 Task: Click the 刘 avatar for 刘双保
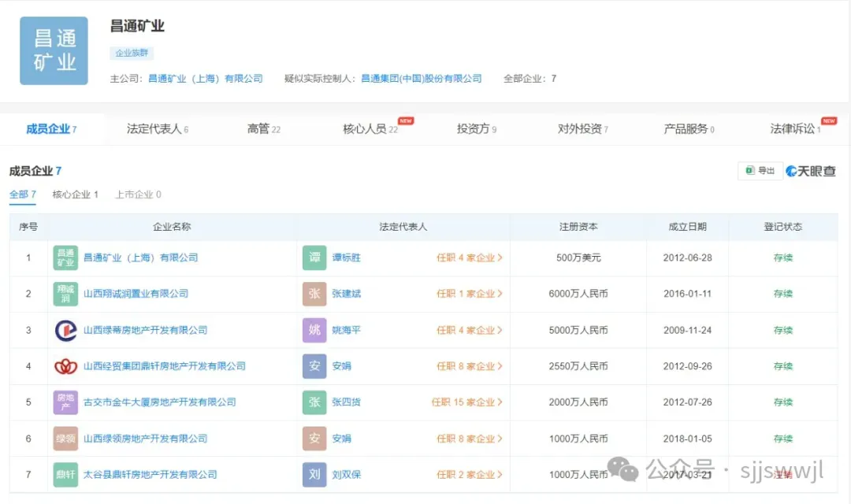(314, 475)
